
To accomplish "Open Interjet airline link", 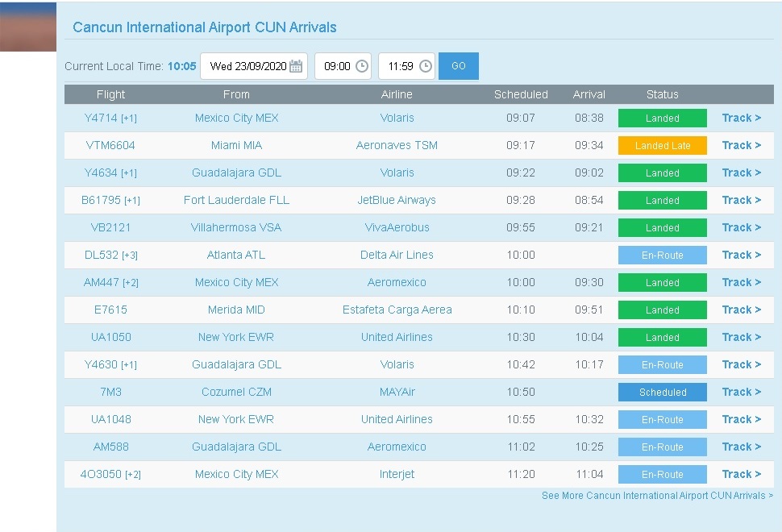I will point(397,474).
